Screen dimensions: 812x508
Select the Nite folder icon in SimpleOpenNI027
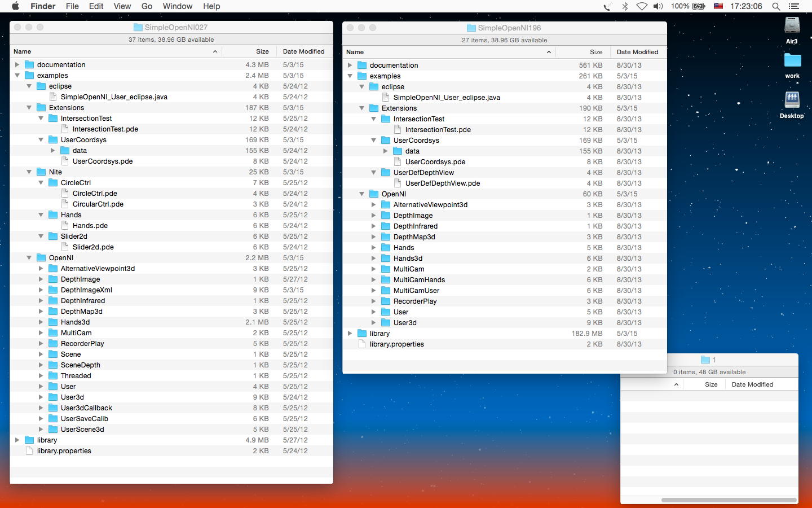click(x=41, y=172)
